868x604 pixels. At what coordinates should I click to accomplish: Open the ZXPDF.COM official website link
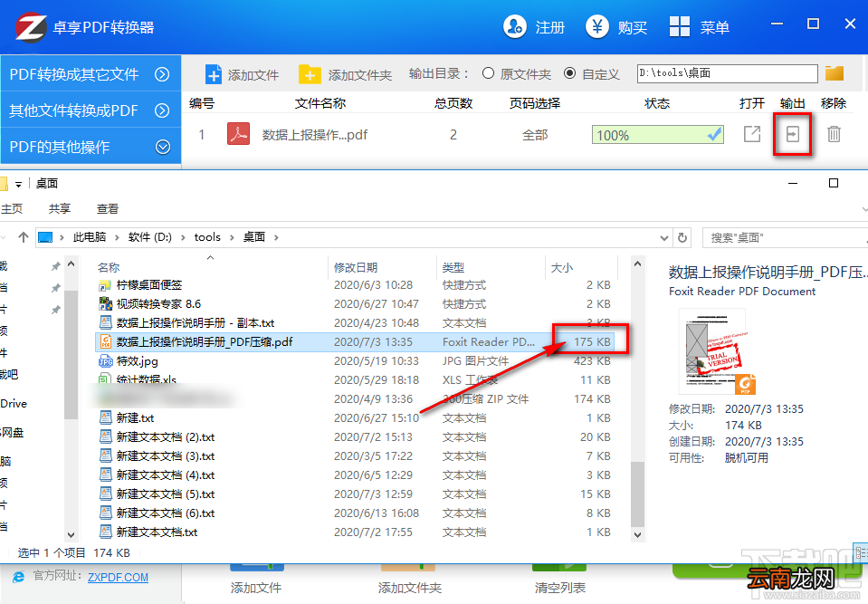click(x=118, y=578)
